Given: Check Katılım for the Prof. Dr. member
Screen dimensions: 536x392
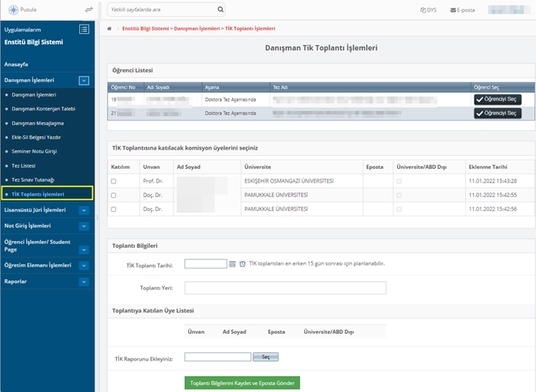Looking at the screenshot, I should pyautogui.click(x=114, y=181).
